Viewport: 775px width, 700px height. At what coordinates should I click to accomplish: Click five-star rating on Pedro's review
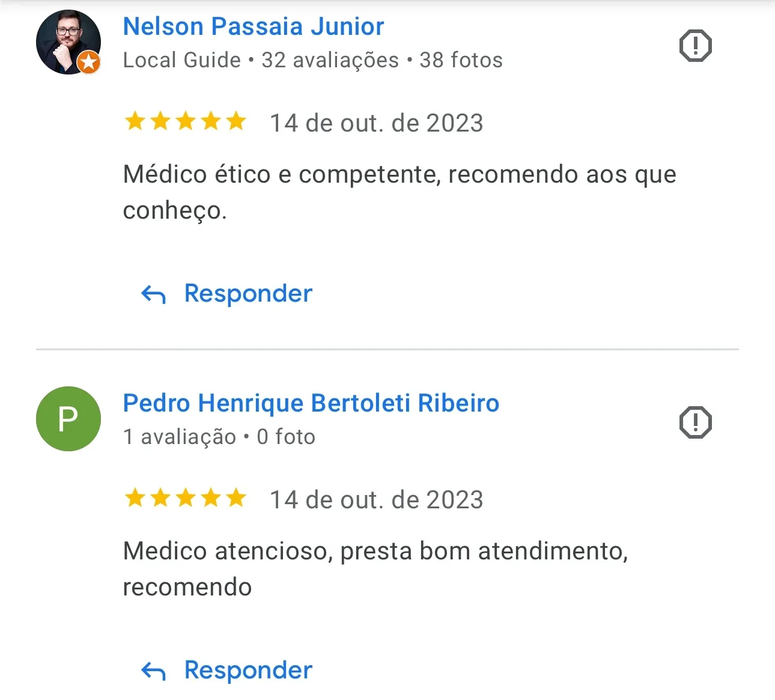coord(186,498)
